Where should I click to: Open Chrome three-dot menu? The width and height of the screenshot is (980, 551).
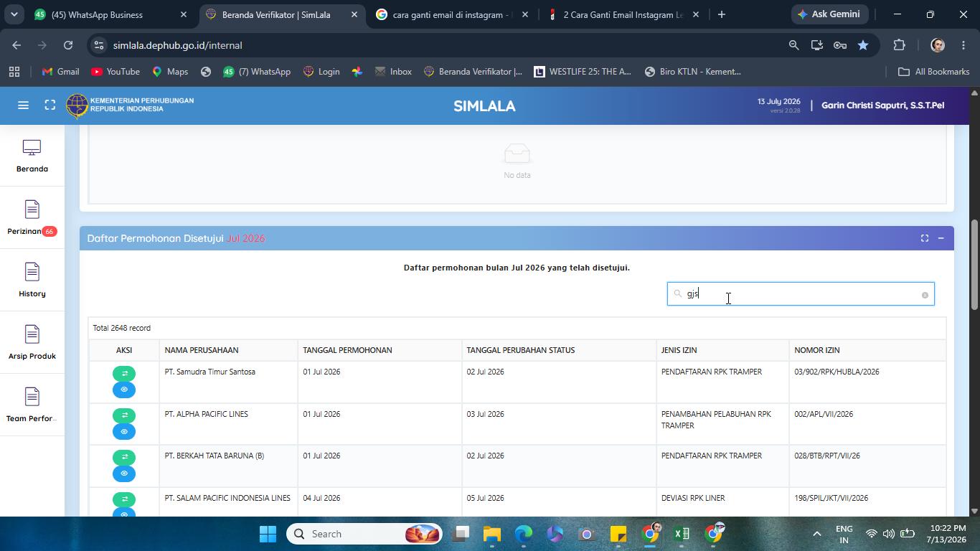963,45
